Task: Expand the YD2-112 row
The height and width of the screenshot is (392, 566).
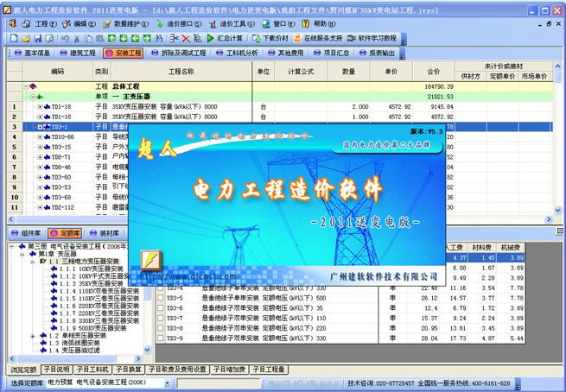Action: (40, 208)
